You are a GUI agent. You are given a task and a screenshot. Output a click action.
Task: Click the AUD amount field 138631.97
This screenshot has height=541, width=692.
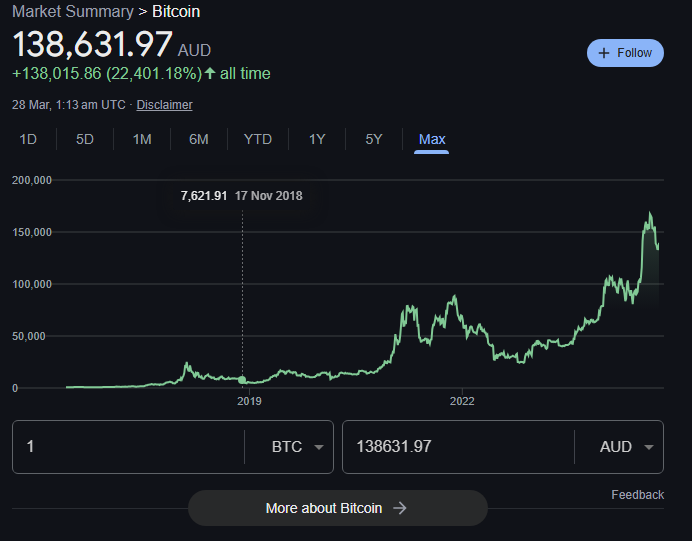click(x=458, y=447)
